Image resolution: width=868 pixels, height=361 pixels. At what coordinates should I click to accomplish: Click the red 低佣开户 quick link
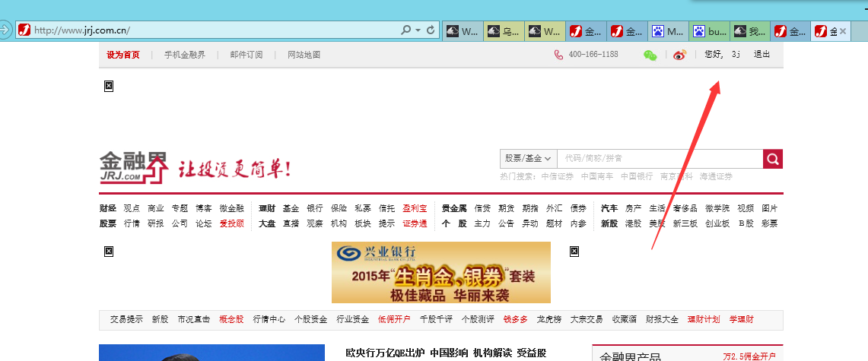coord(394,319)
